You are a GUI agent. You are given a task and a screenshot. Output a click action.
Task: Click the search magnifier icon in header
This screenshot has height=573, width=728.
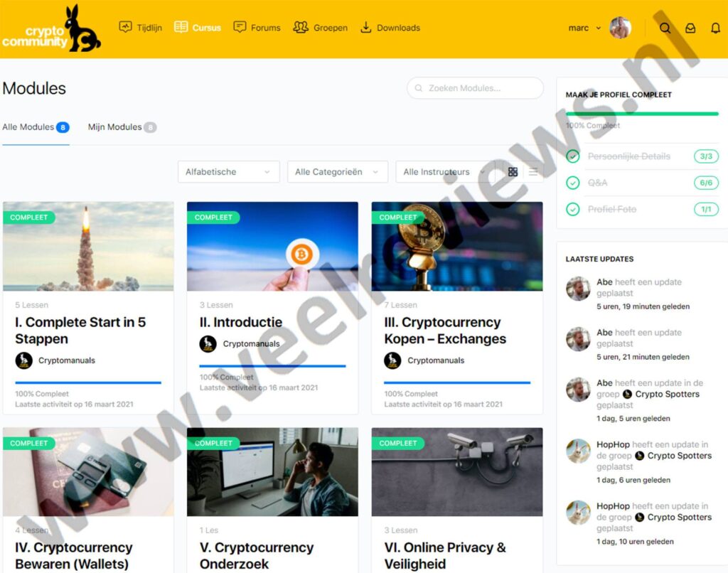point(665,28)
